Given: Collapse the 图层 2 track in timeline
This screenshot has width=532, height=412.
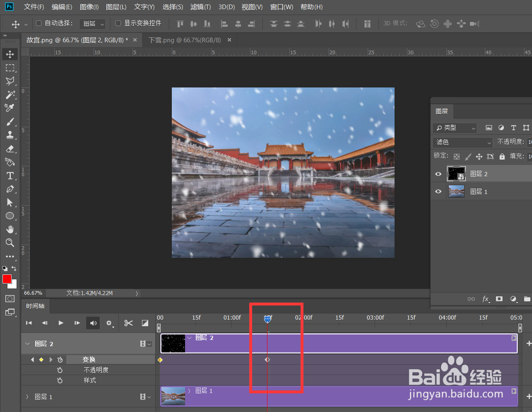Looking at the screenshot, I should pos(27,344).
